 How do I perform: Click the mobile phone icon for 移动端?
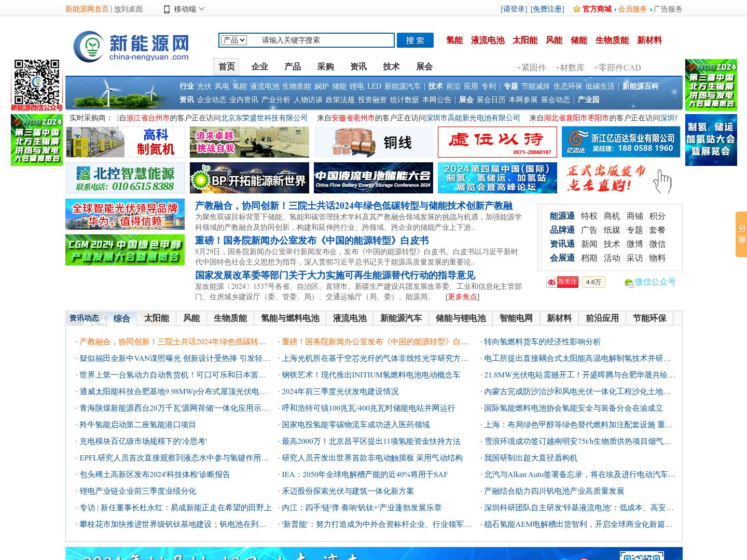pos(167,9)
